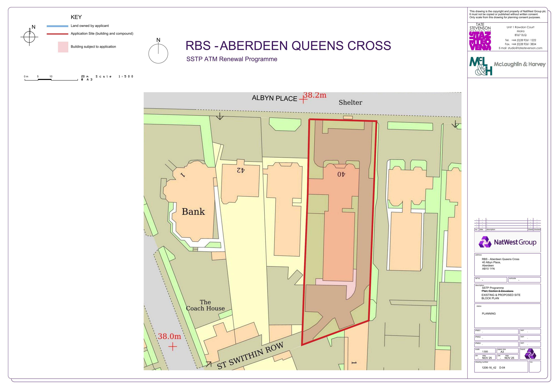The height and width of the screenshot is (392, 555).
Task: Click the pink 'Building subject to application' swatch
Action: point(63,47)
